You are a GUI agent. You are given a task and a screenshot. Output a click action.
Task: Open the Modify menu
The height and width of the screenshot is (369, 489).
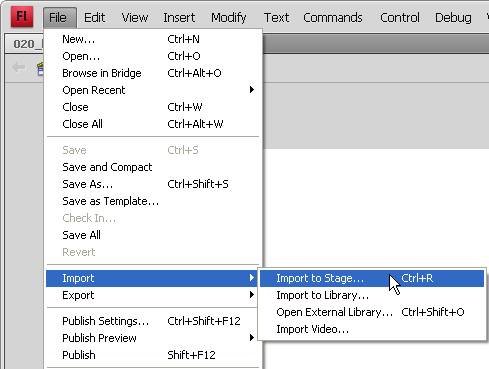[x=229, y=17]
